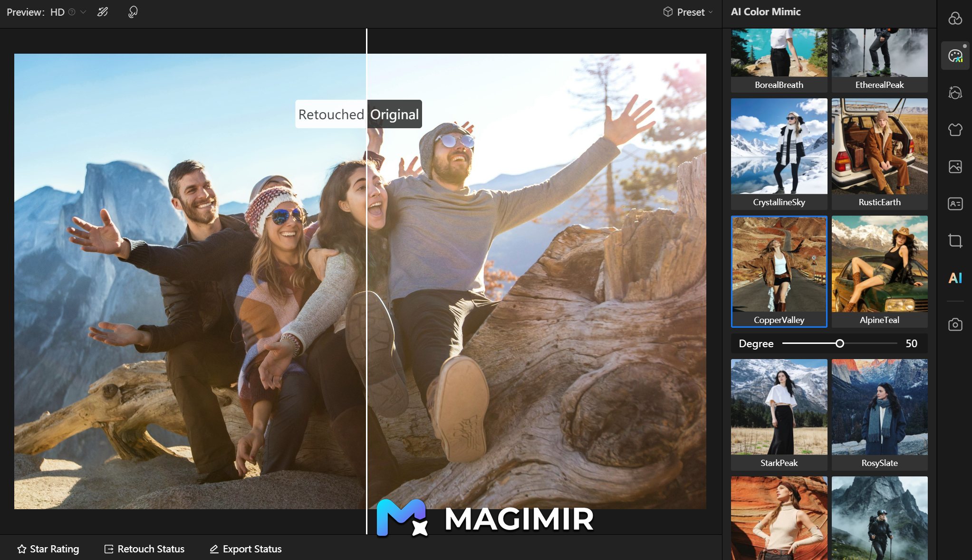Apply the AlpineTeal color preset
Image resolution: width=972 pixels, height=560 pixels.
pyautogui.click(x=879, y=271)
